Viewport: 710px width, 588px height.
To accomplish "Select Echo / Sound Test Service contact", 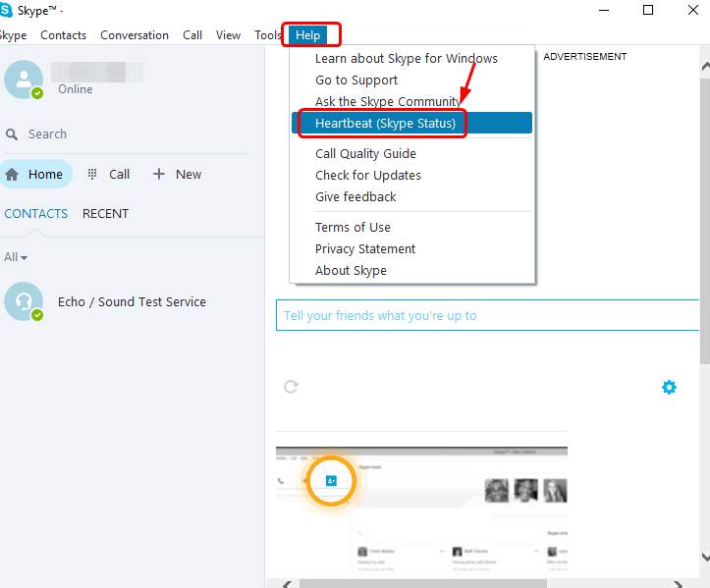I will (132, 302).
